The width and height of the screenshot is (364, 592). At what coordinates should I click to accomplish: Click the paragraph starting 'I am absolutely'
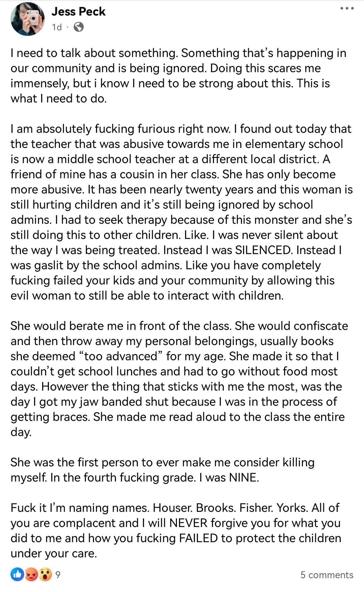point(182,212)
